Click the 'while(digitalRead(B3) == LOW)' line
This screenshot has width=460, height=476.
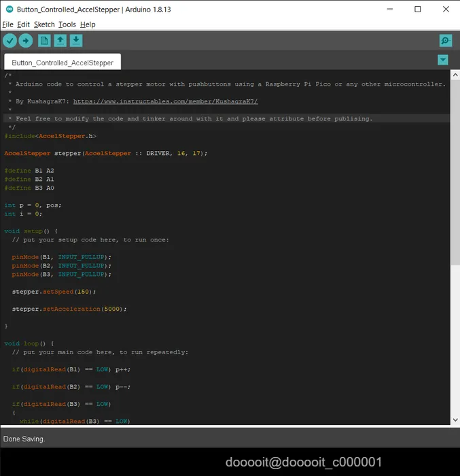[x=75, y=421]
